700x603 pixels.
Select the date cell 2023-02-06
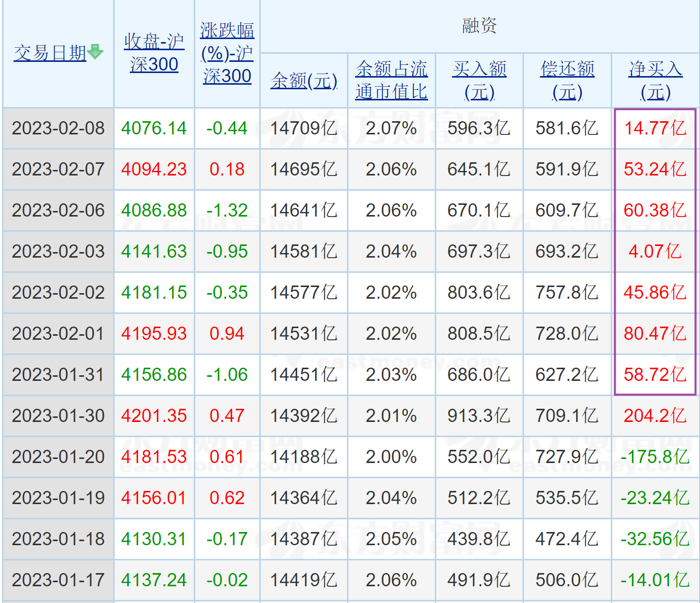58,210
